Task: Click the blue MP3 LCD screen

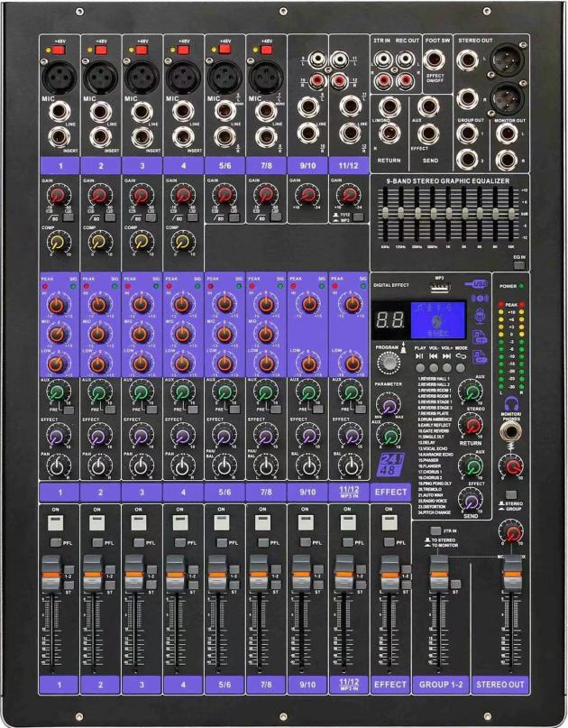Action: click(438, 320)
